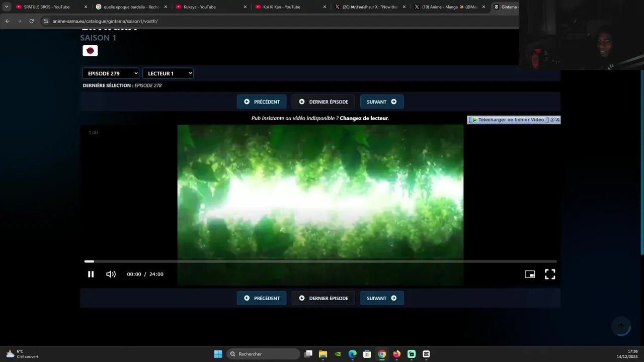Click the anime-sama.eu address bar URL
The image size is (644, 362).
tap(105, 21)
